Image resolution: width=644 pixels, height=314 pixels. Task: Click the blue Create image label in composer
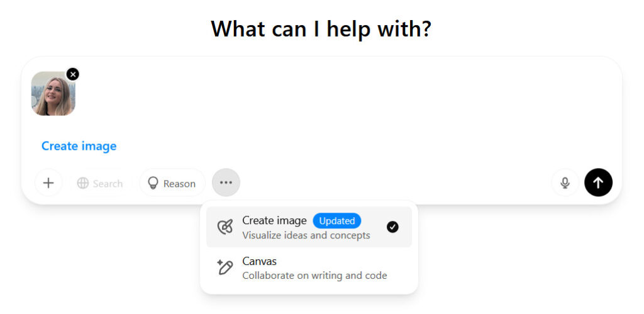(x=79, y=146)
